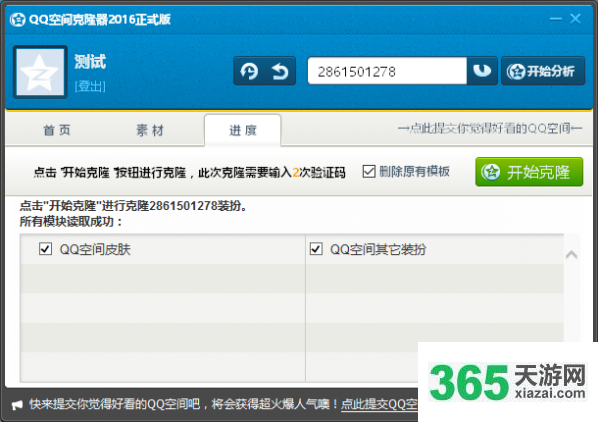Click the submit good-looking QQ空间 link
The height and width of the screenshot is (422, 598).
[490, 128]
